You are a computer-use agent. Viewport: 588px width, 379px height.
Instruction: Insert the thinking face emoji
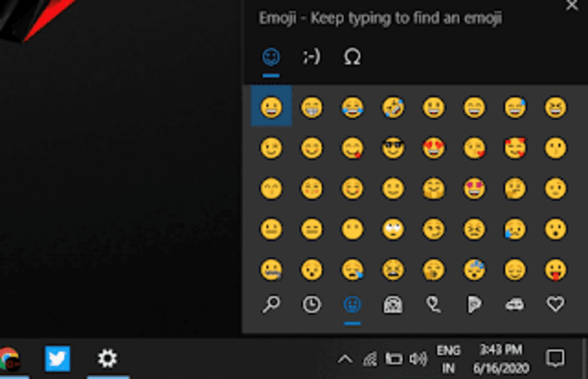[x=514, y=189]
